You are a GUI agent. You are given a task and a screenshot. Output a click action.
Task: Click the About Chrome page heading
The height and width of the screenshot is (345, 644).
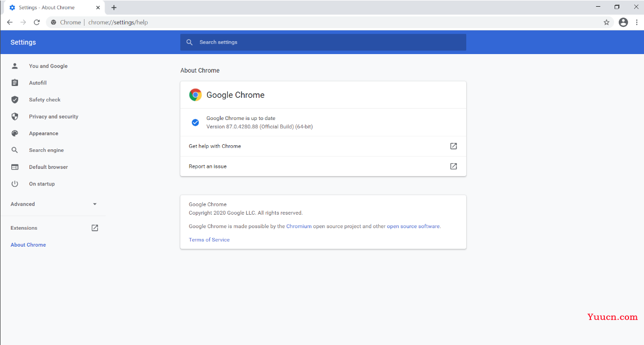pyautogui.click(x=200, y=71)
